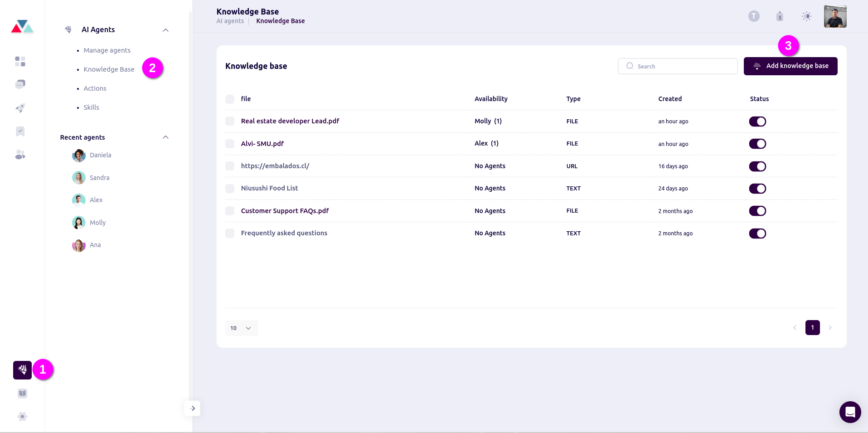Click AI agents breadcrumb link

click(x=230, y=21)
